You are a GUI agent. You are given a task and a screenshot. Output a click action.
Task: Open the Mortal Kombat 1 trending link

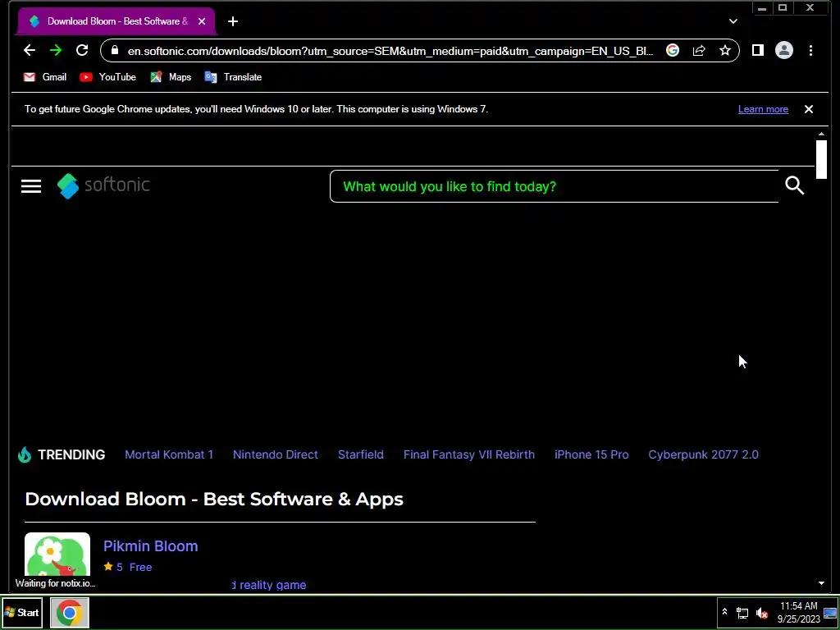click(169, 454)
